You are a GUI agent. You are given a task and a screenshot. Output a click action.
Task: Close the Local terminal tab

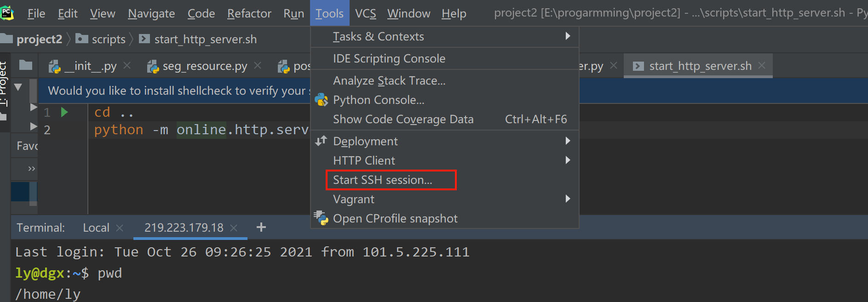click(120, 228)
